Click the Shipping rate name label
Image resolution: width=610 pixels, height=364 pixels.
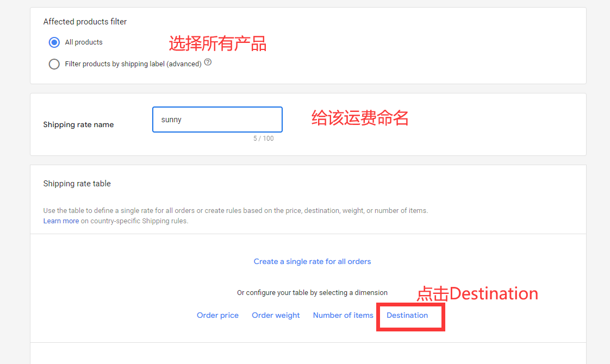(79, 124)
